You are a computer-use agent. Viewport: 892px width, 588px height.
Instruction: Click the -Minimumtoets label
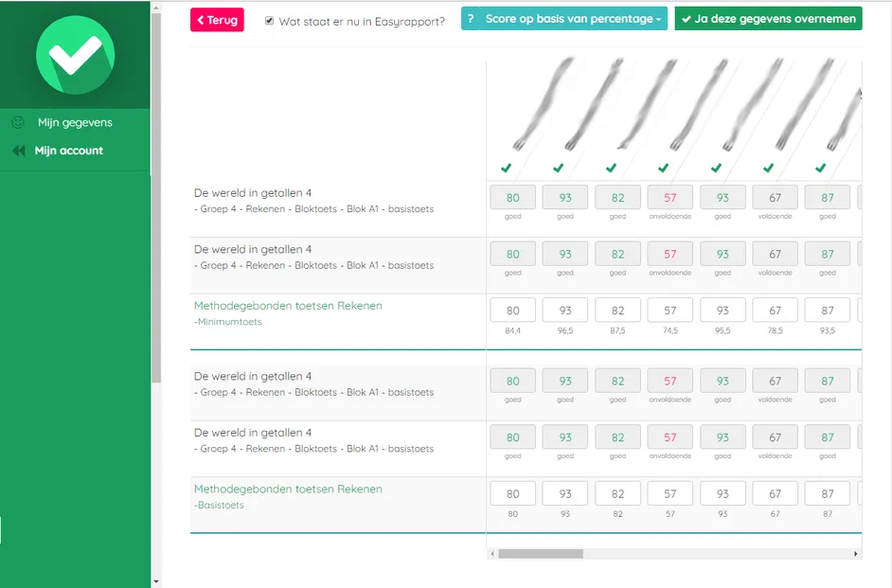pos(228,322)
